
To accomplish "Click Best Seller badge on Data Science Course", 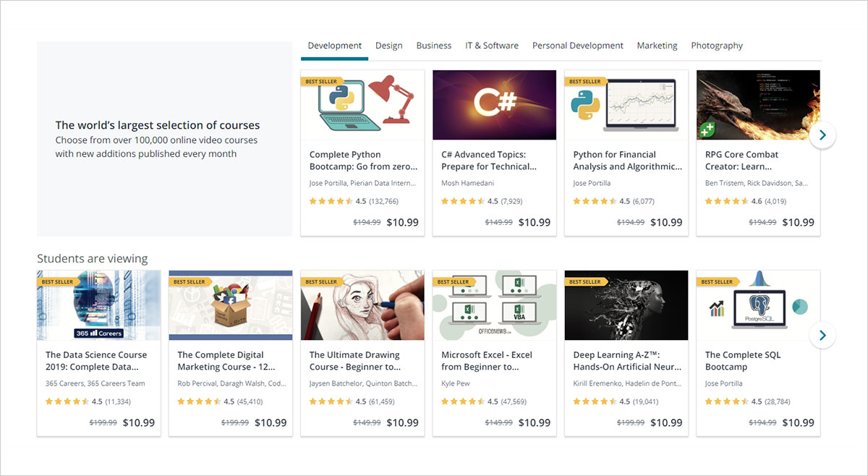I will click(x=57, y=282).
